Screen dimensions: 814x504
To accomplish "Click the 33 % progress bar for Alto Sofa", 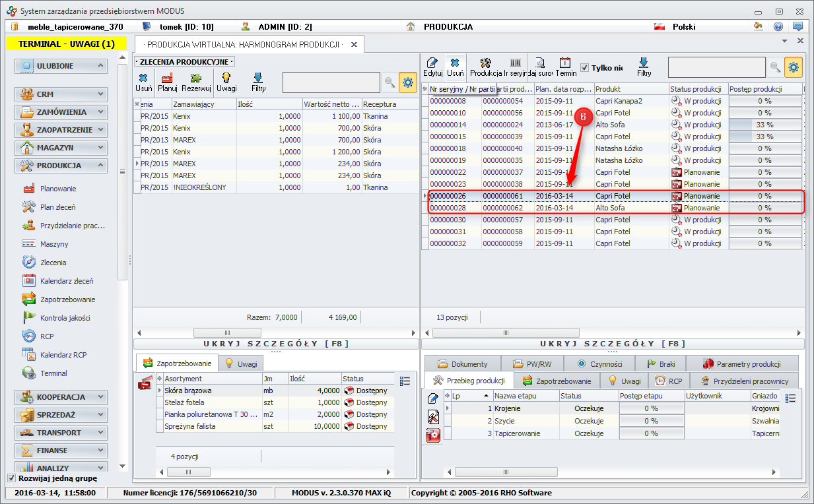I will click(764, 125).
